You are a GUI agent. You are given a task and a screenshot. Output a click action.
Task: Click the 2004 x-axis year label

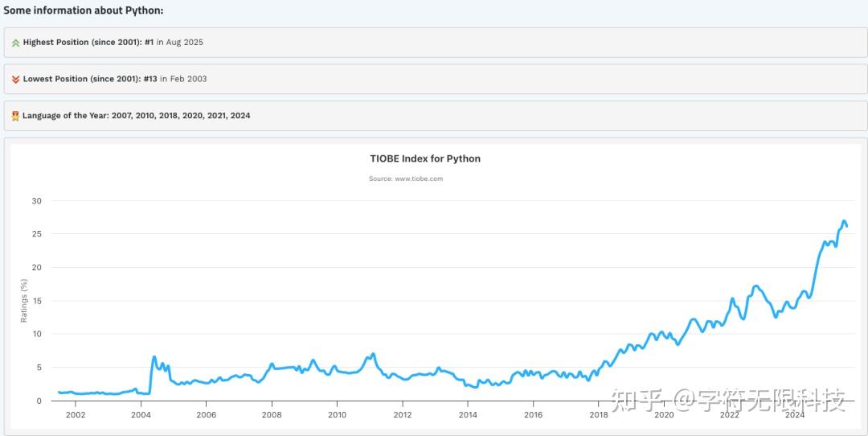[x=141, y=415]
